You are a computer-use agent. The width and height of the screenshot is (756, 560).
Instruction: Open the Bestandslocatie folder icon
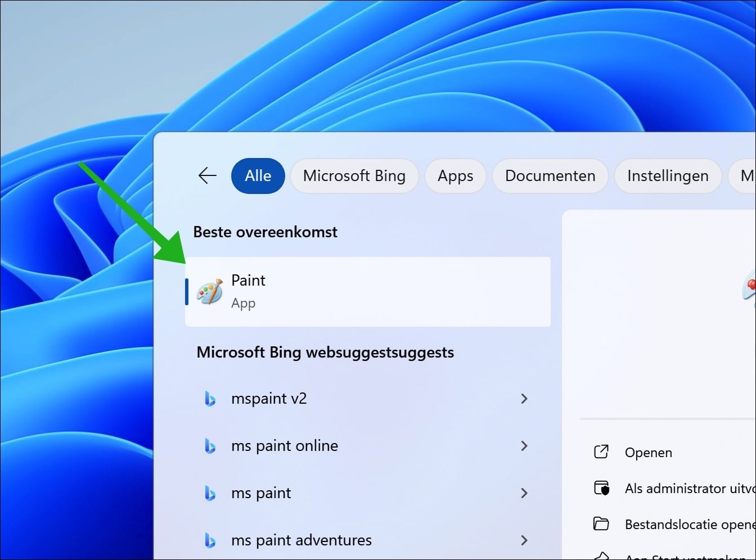(601, 523)
